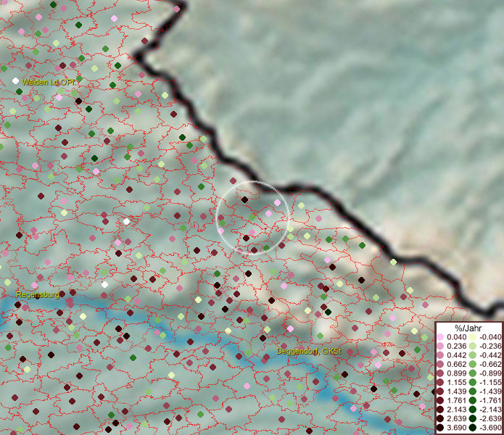Click the 2.143 legend value text

(457, 410)
